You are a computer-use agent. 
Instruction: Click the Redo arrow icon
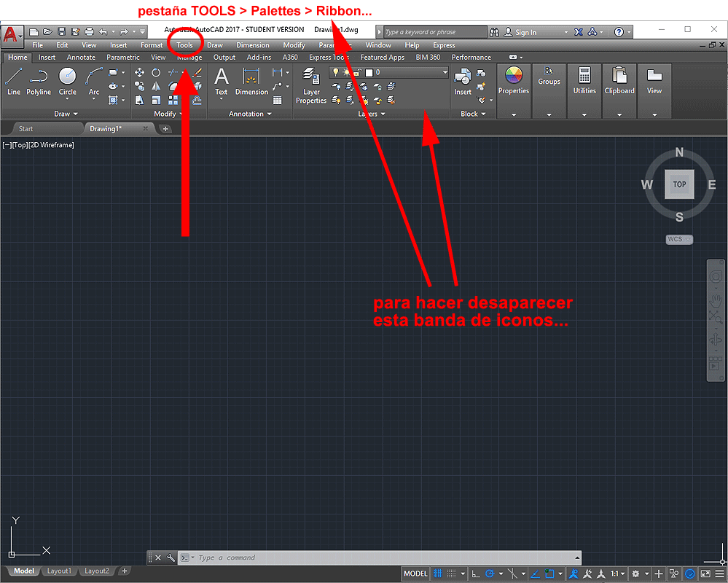coord(124,31)
